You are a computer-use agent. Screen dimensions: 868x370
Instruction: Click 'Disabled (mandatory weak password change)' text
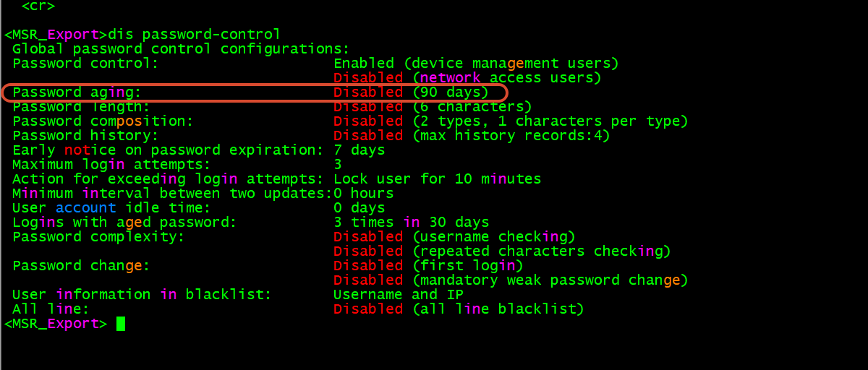[511, 280]
